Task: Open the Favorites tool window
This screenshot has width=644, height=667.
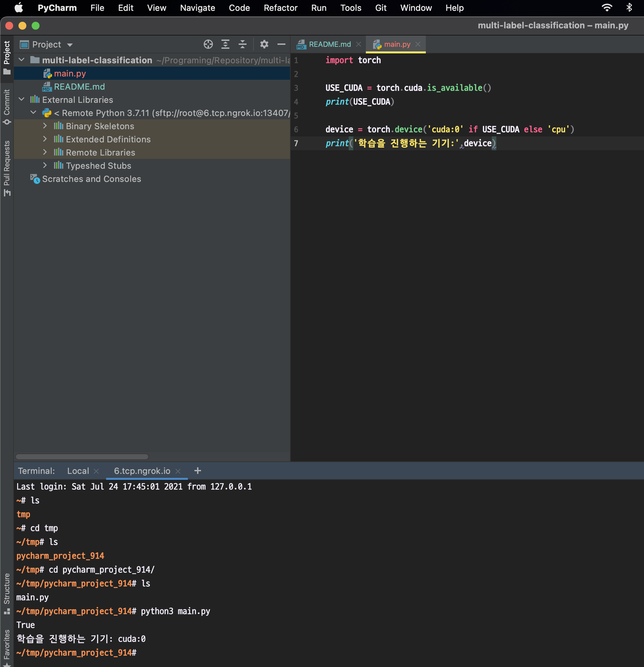Action: pos(7,647)
